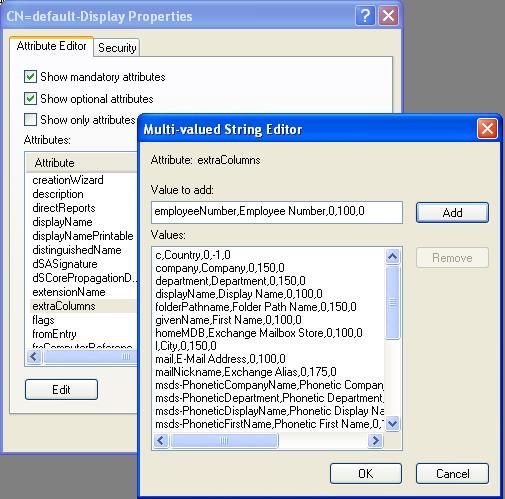This screenshot has width=505, height=499.
Task: Select value mail,E-Mail Address,0,100,0
Action: (221, 359)
